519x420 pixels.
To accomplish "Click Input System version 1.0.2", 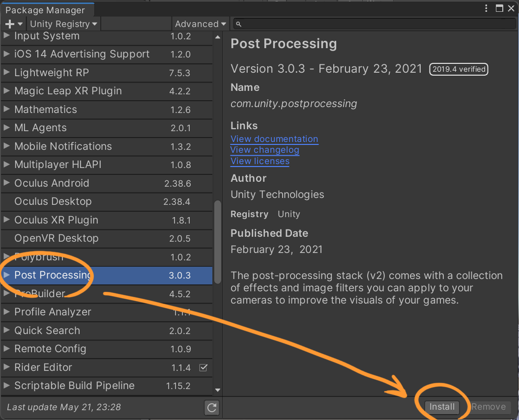I will click(x=180, y=36).
